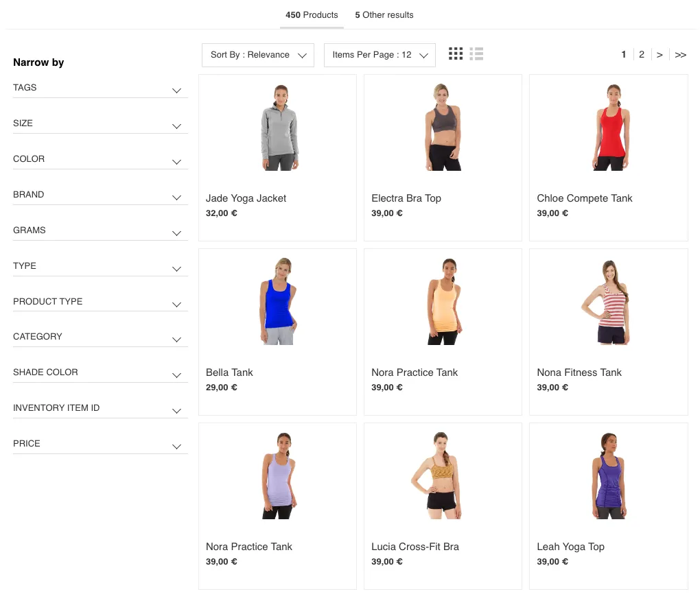Expand the INVENTORY ITEM ID filter
Screen dimensions: 700x594
[x=100, y=408]
